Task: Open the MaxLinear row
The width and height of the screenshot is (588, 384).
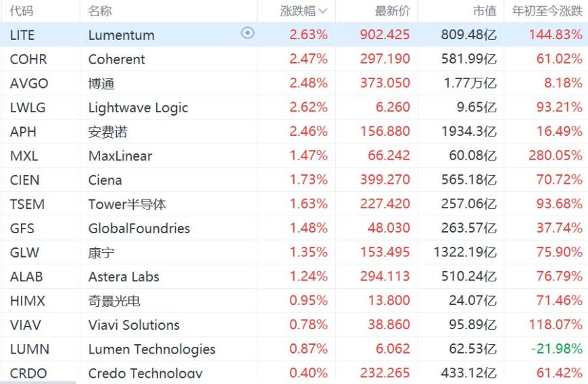Action: tap(294, 155)
